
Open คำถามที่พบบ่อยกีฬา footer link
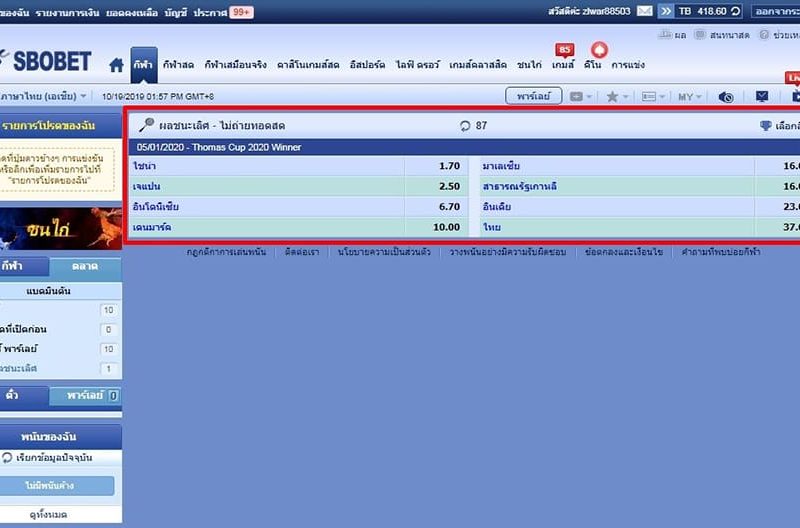tap(720, 252)
